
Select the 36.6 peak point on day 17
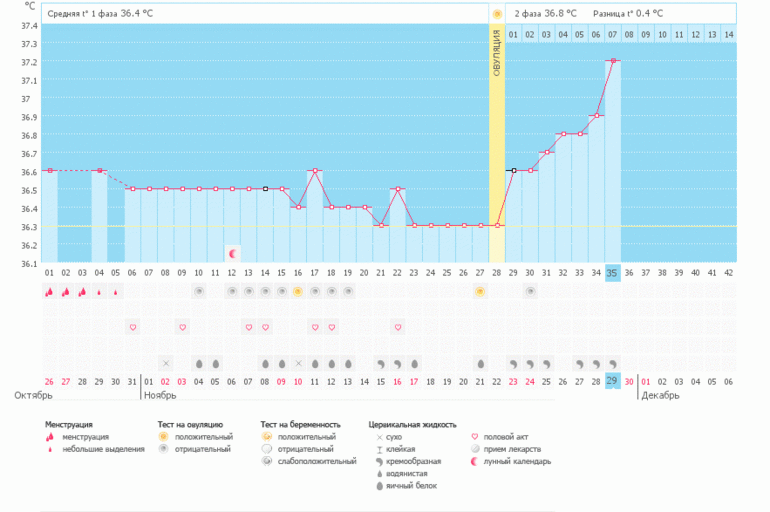(x=315, y=170)
